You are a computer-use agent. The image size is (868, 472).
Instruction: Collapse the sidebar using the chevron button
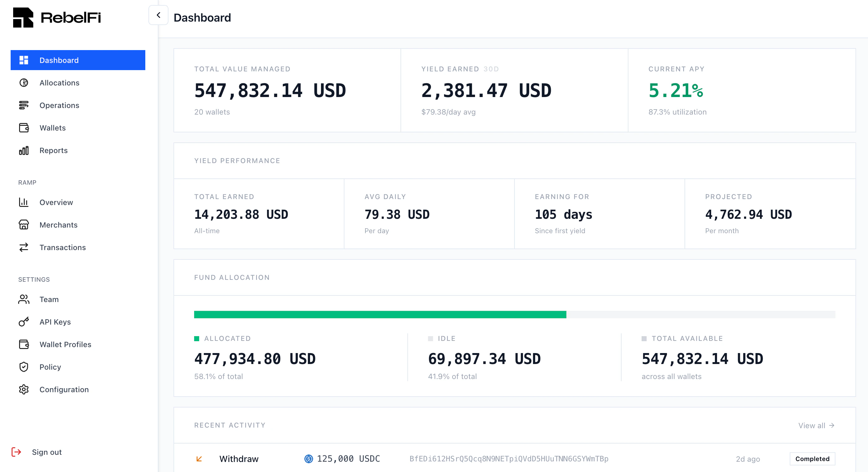(x=158, y=15)
